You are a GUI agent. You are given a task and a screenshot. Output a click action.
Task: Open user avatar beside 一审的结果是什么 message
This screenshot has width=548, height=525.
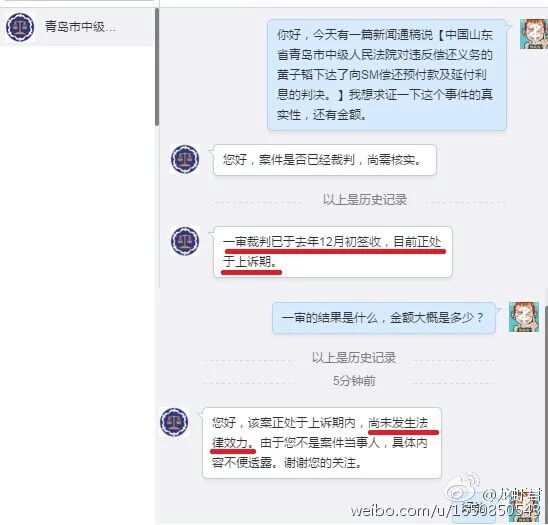point(524,317)
